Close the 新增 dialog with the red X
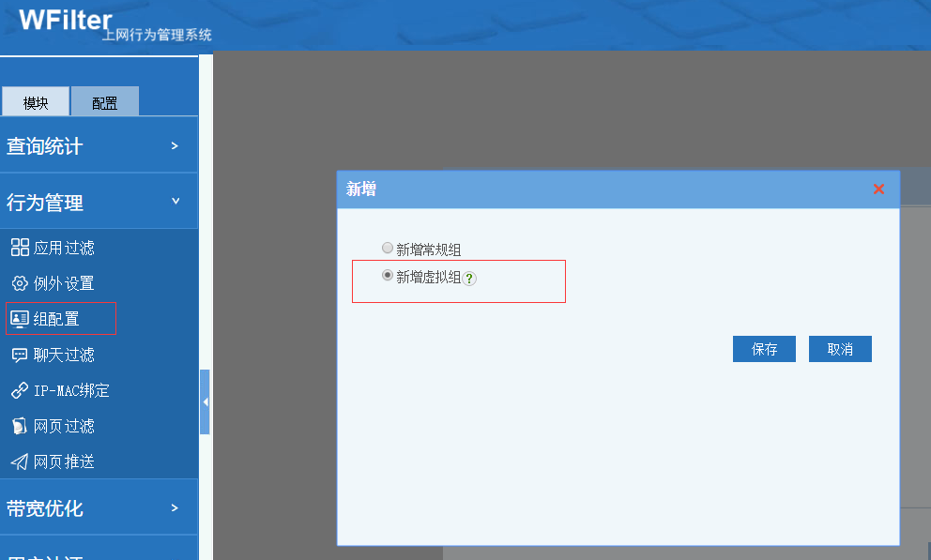This screenshot has width=931, height=560. pos(878,189)
